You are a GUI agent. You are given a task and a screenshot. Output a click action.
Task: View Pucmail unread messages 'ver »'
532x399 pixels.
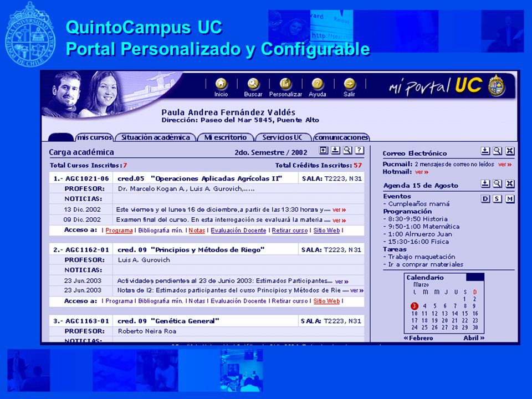tap(505, 165)
